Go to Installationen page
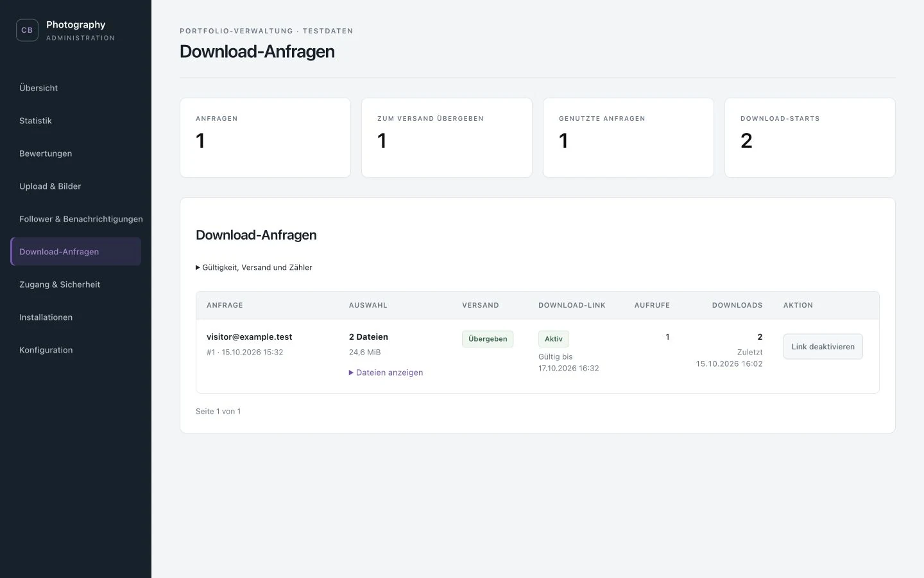The width and height of the screenshot is (924, 578). [x=76, y=317]
